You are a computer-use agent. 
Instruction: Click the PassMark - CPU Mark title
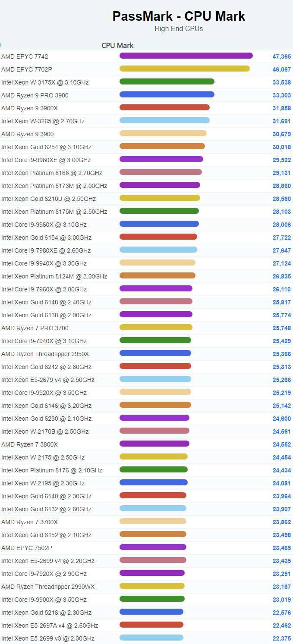pyautogui.click(x=179, y=16)
